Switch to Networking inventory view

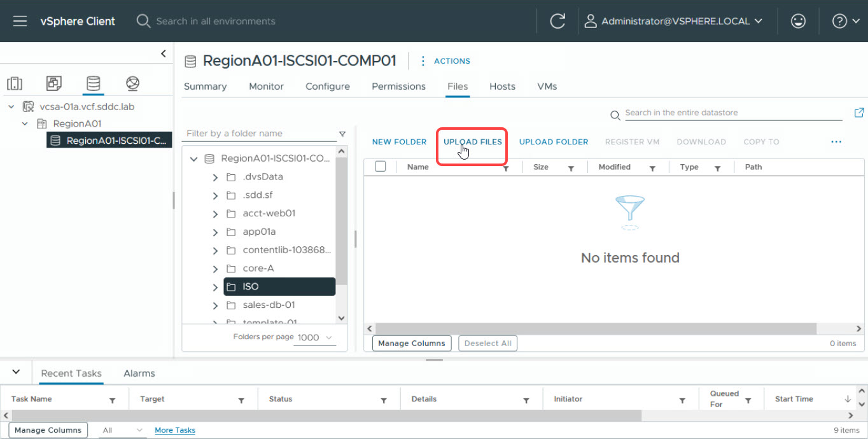pos(132,83)
